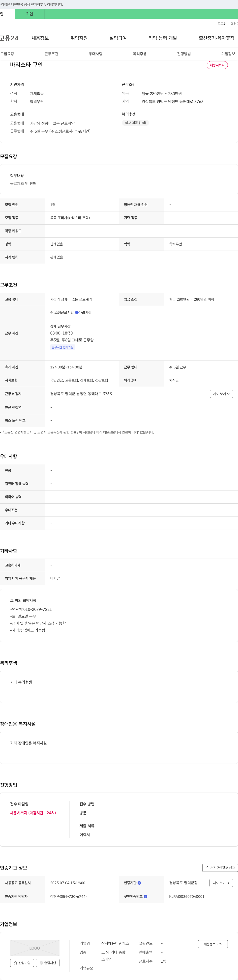Open the 고용24 logo home link

9,38
